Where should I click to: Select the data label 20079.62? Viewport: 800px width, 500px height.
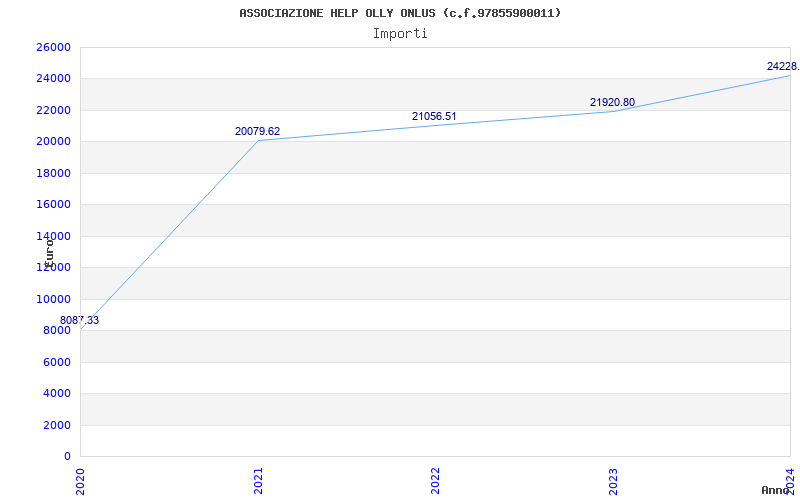(x=257, y=131)
